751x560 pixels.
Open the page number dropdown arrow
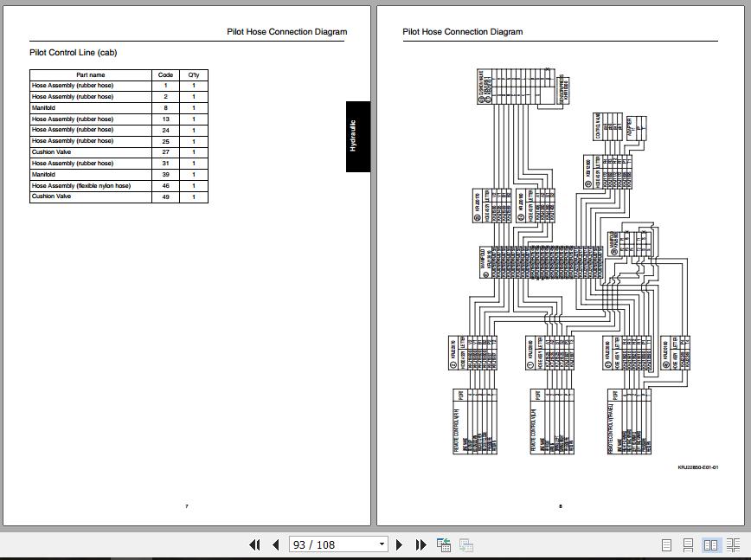coord(382,544)
